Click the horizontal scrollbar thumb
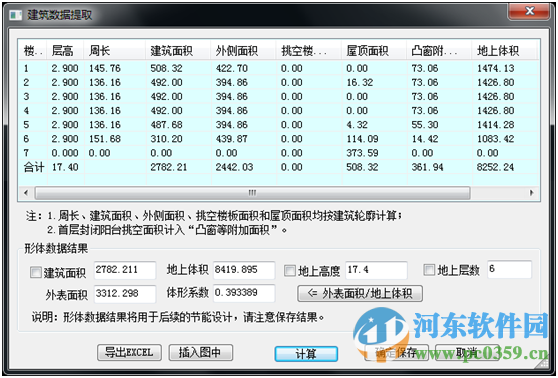This screenshot has width=558, height=378. [x=252, y=193]
